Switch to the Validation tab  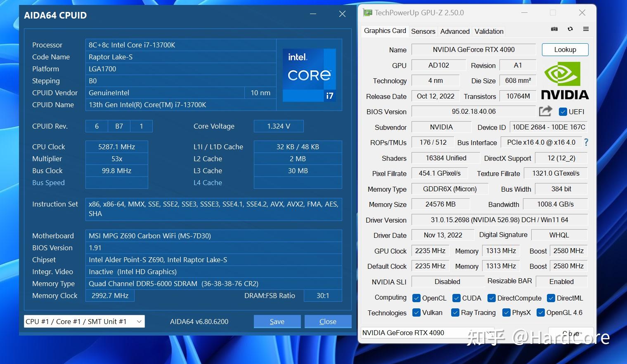point(489,31)
